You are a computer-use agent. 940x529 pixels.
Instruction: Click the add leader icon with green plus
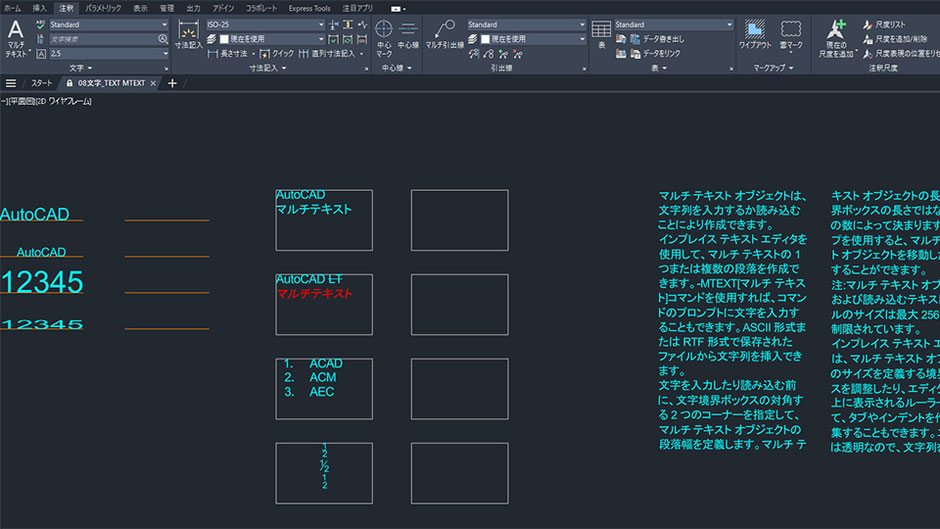click(x=503, y=54)
